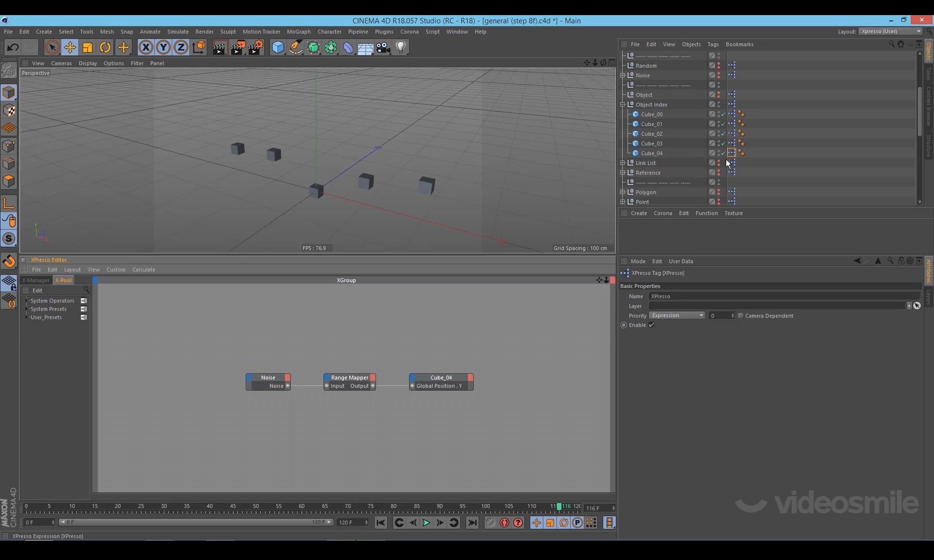Screen dimensions: 934x560
Task: Check the Camera Dependent option
Action: click(741, 316)
